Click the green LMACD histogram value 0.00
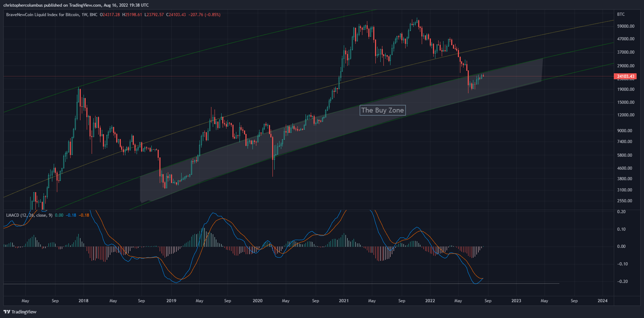This screenshot has height=318, width=644. pos(59,215)
